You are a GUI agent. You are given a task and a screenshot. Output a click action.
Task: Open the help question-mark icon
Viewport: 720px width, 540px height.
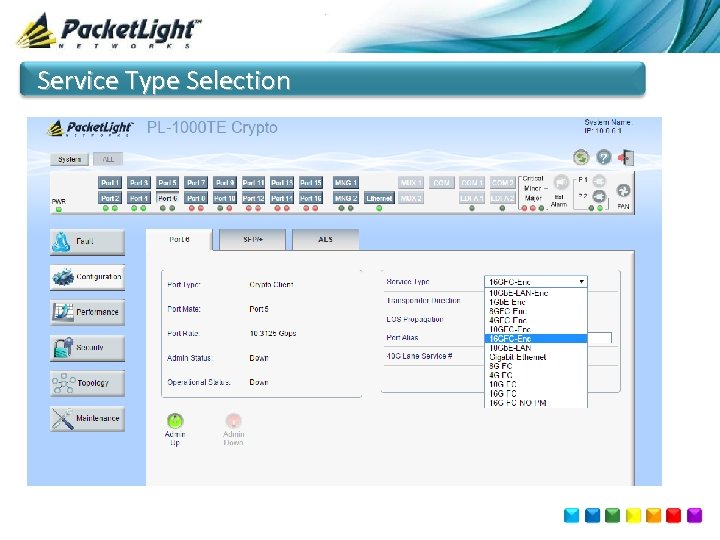coord(604,158)
